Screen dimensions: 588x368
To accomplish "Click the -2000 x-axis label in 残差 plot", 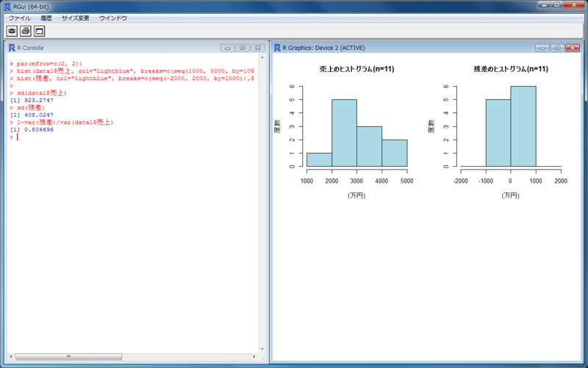I will coord(461,181).
